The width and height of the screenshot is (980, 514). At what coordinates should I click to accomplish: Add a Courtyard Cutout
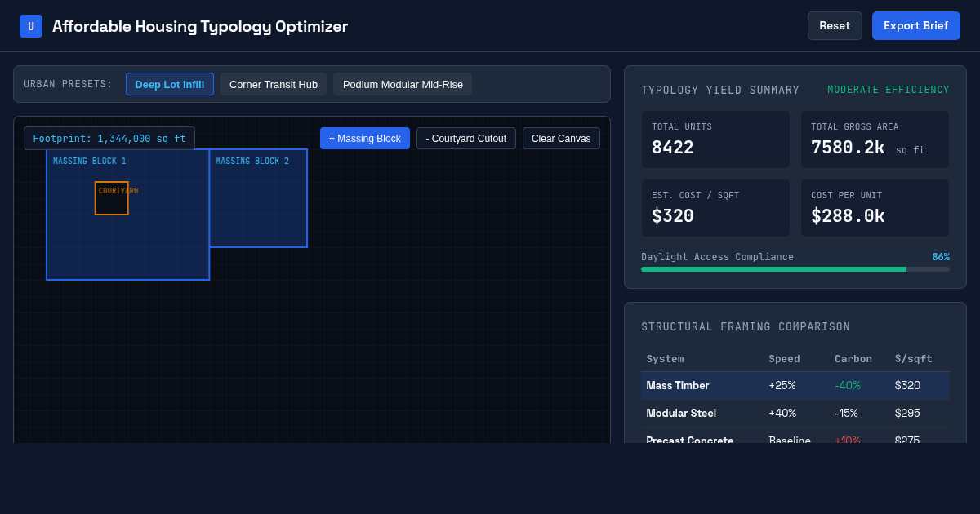coord(466,139)
